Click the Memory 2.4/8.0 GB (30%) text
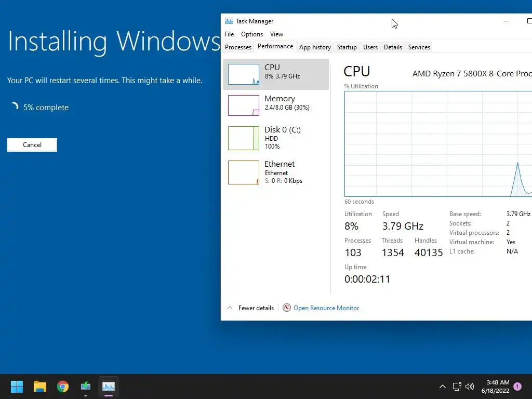The height and width of the screenshot is (399, 532). pyautogui.click(x=287, y=108)
